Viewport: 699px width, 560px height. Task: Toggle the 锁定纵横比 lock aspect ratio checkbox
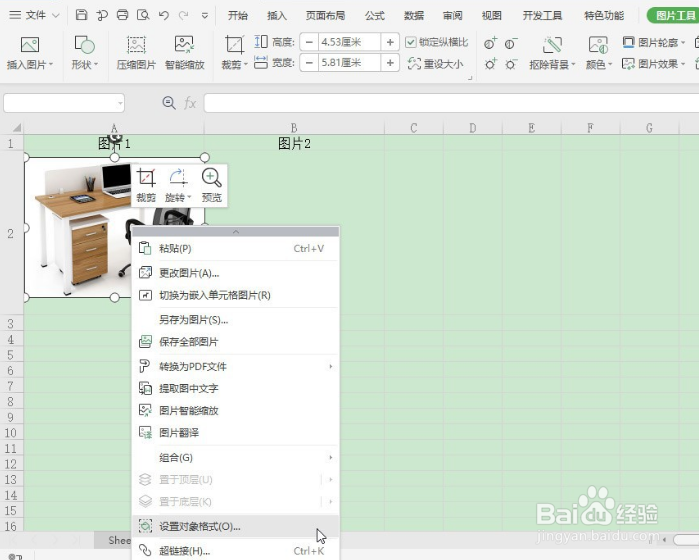411,42
